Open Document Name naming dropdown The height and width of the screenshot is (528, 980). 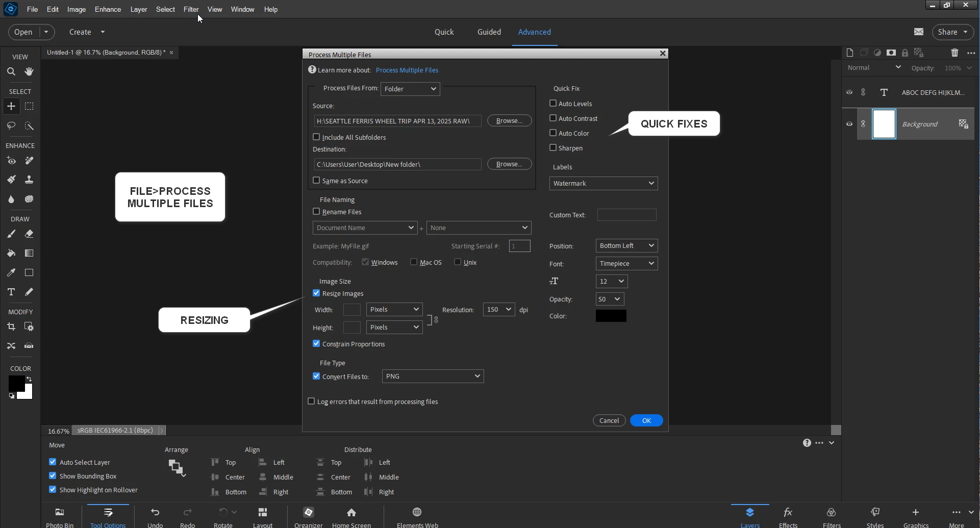pyautogui.click(x=365, y=228)
